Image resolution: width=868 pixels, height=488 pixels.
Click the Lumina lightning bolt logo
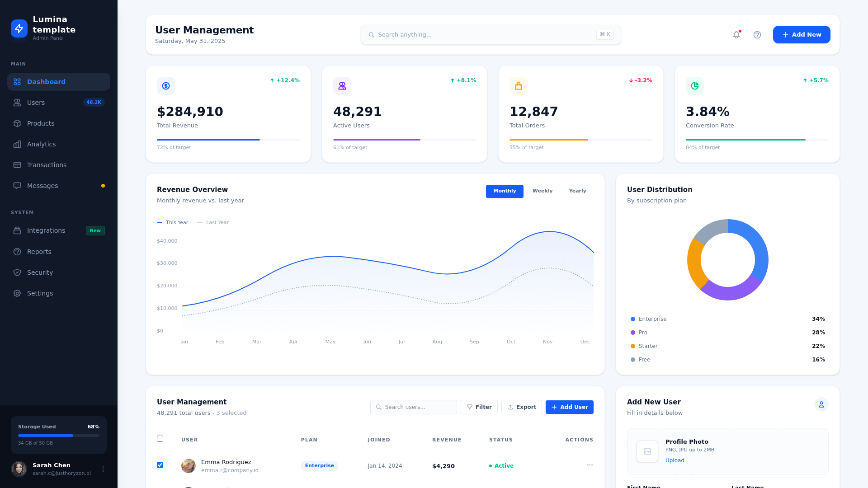pyautogui.click(x=19, y=28)
